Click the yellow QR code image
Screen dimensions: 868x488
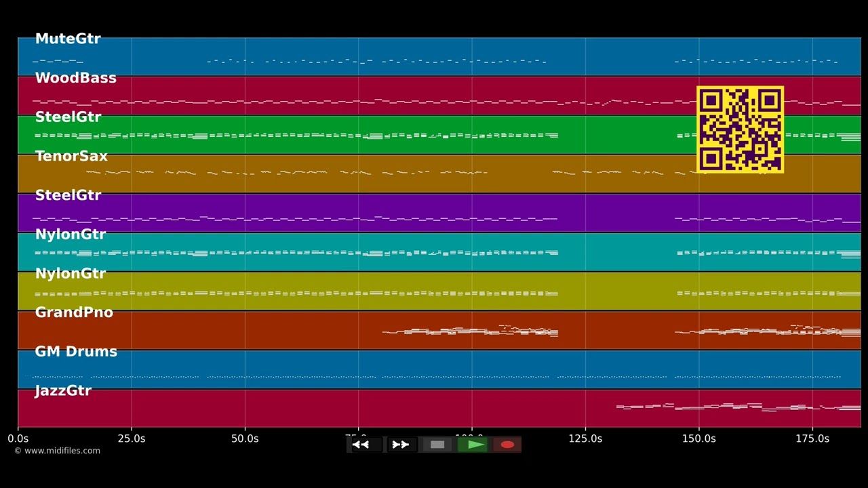740,129
